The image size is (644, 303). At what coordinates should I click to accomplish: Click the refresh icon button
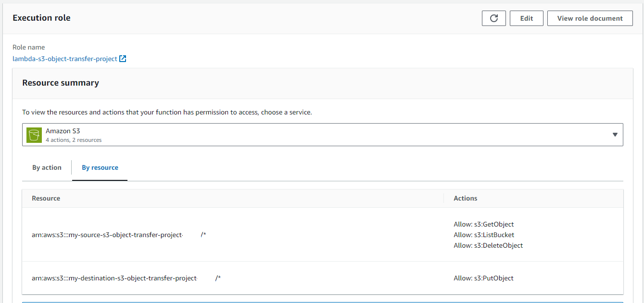[x=494, y=18]
